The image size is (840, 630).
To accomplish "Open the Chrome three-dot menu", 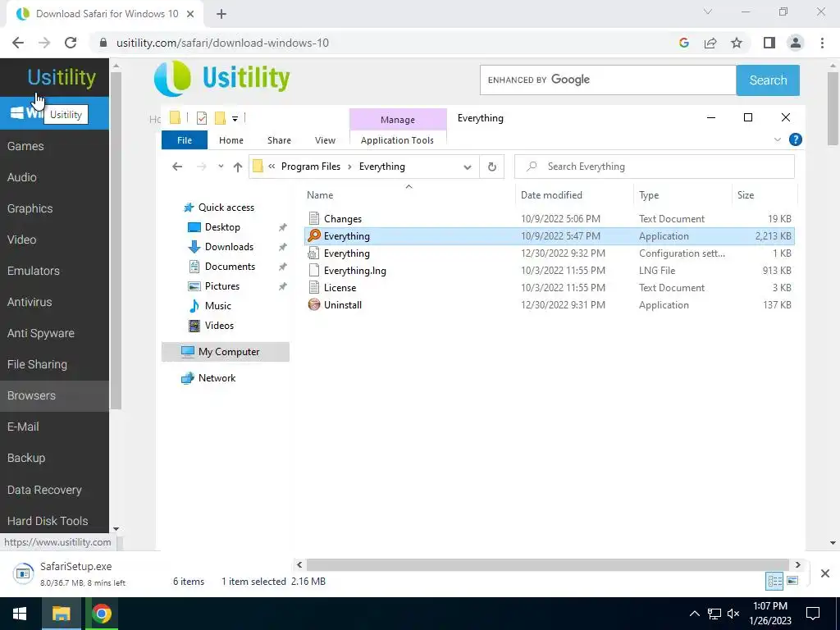I will pyautogui.click(x=822, y=43).
